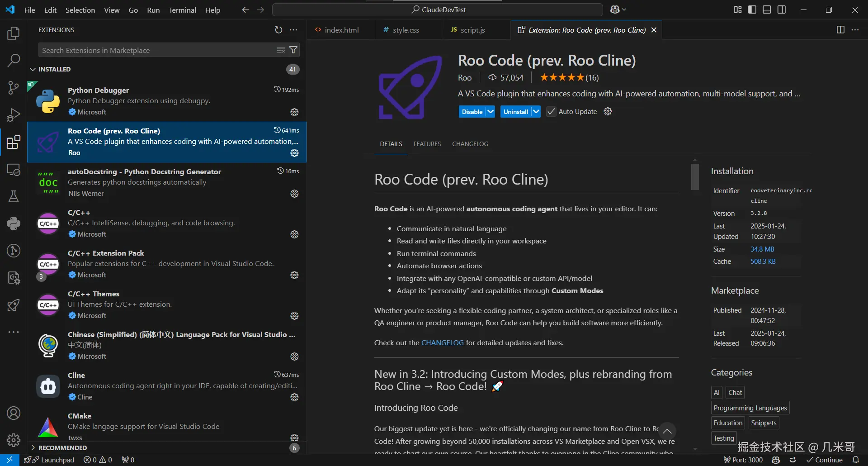Split the editor to the right

tap(840, 30)
